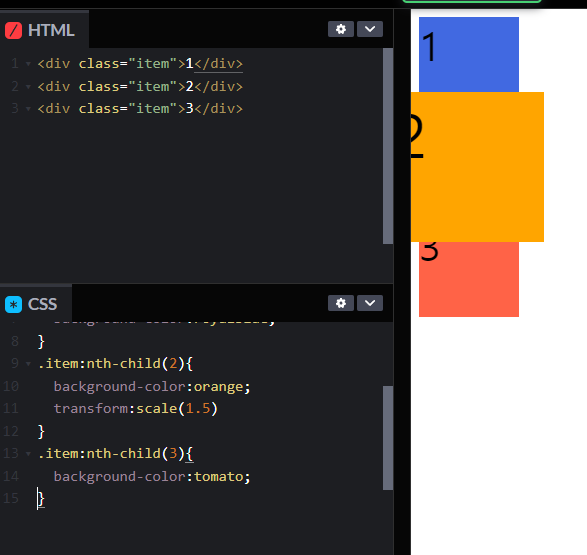Collapse fold arrow on HTML line 3
Viewport: 587px width, 555px height.
pos(28,109)
